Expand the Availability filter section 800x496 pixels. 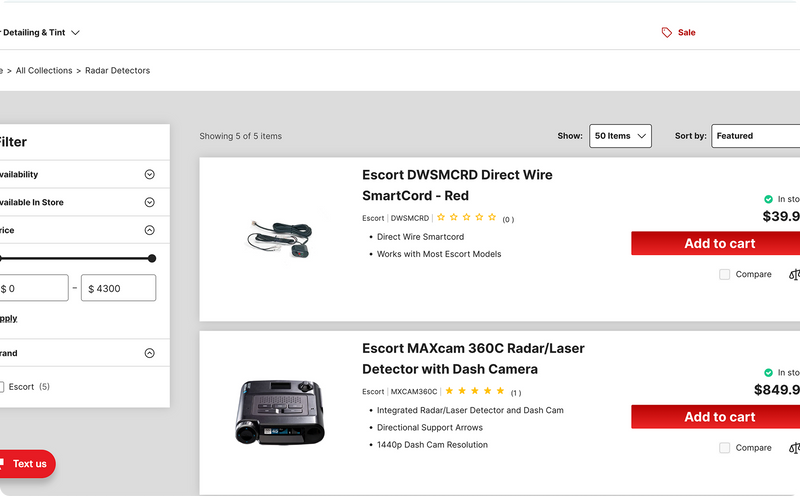(x=149, y=174)
